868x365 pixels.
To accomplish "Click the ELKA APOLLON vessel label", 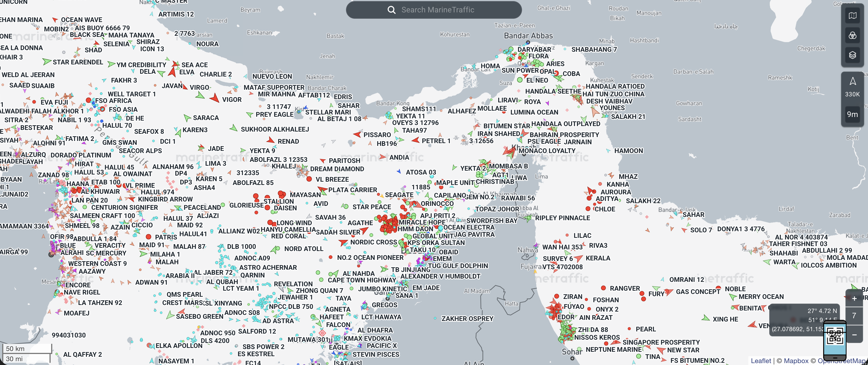I will coord(179,345).
